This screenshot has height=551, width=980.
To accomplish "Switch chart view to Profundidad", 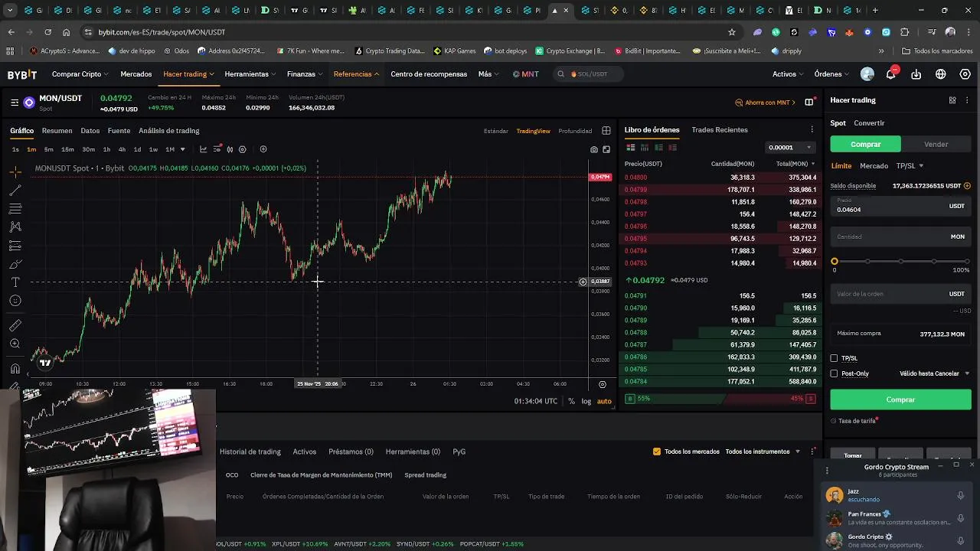I will [575, 131].
